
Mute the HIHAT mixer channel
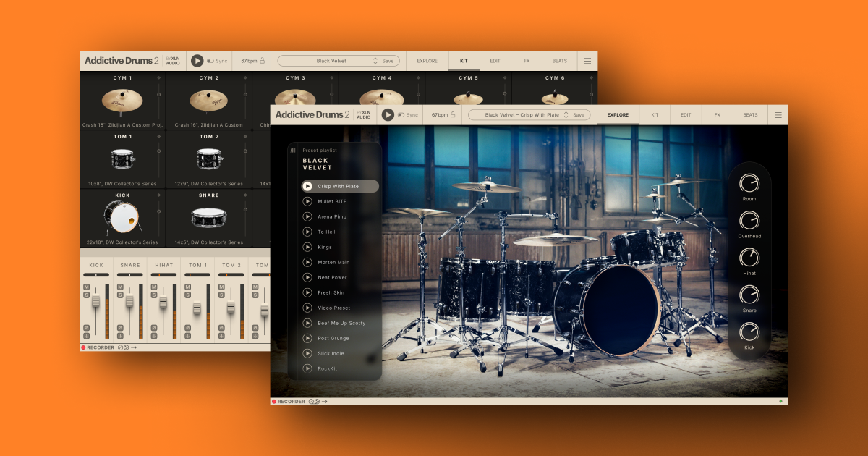click(154, 287)
